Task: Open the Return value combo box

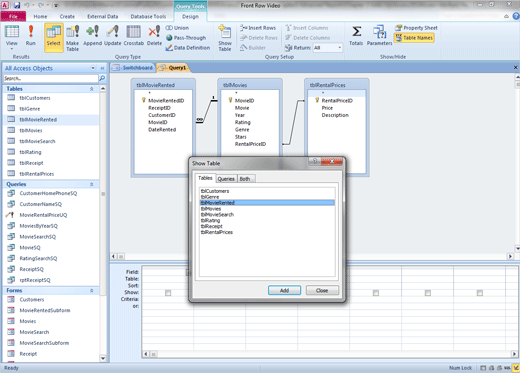Action: (328, 48)
